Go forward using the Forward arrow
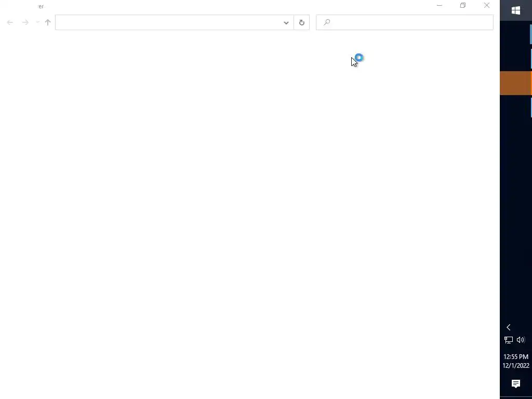Image resolution: width=532 pixels, height=399 pixels. 25,22
